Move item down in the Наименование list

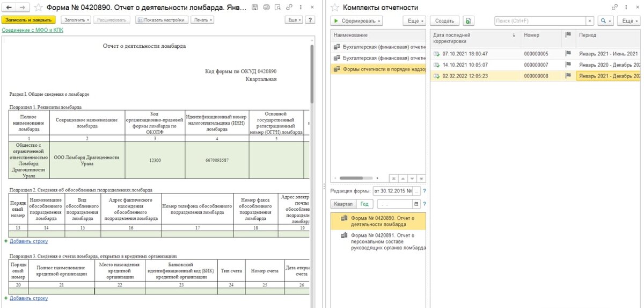point(412,178)
